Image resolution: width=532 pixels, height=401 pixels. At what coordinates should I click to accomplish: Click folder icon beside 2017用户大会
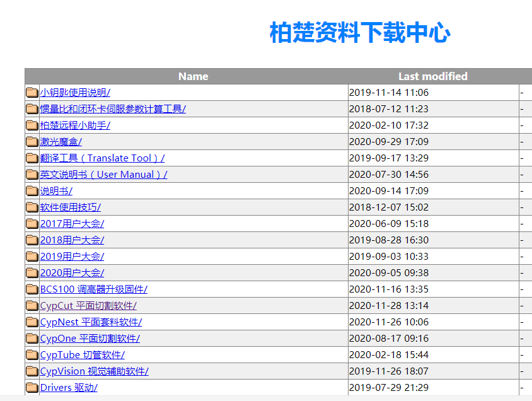click(x=32, y=224)
